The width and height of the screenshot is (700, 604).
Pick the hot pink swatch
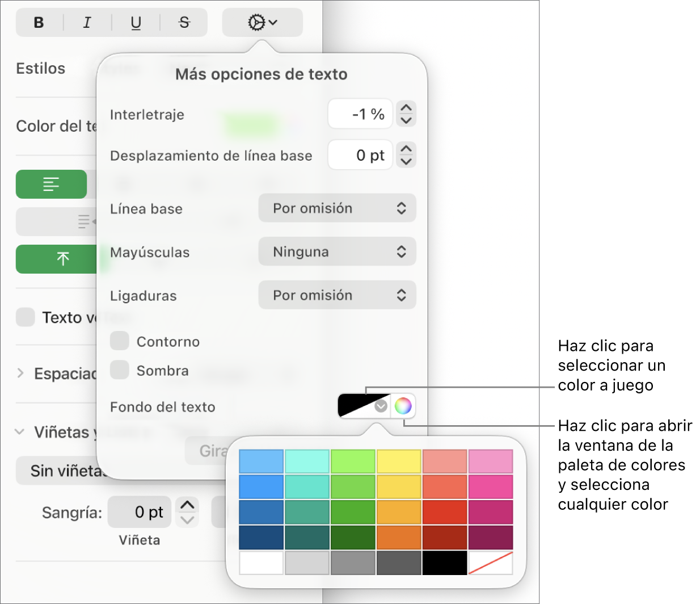coord(491,486)
